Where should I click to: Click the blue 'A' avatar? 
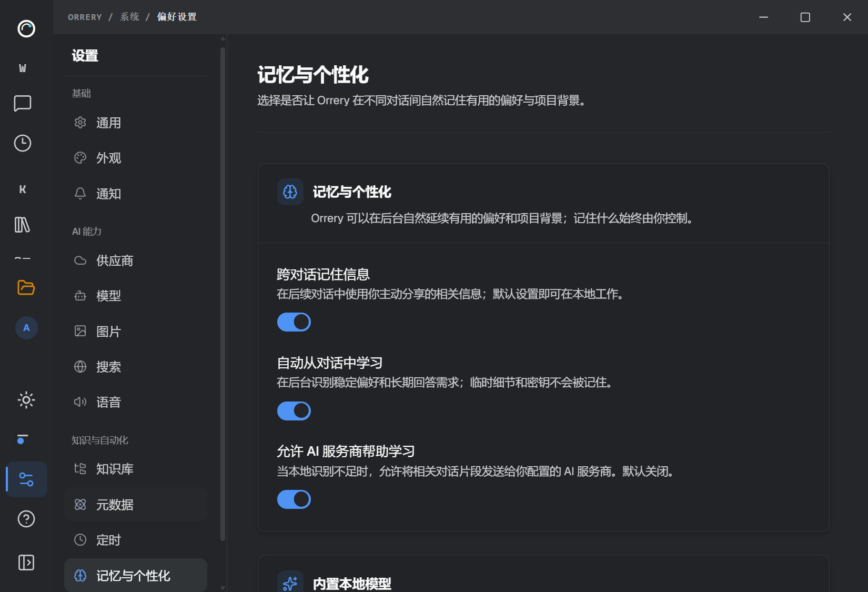[26, 328]
